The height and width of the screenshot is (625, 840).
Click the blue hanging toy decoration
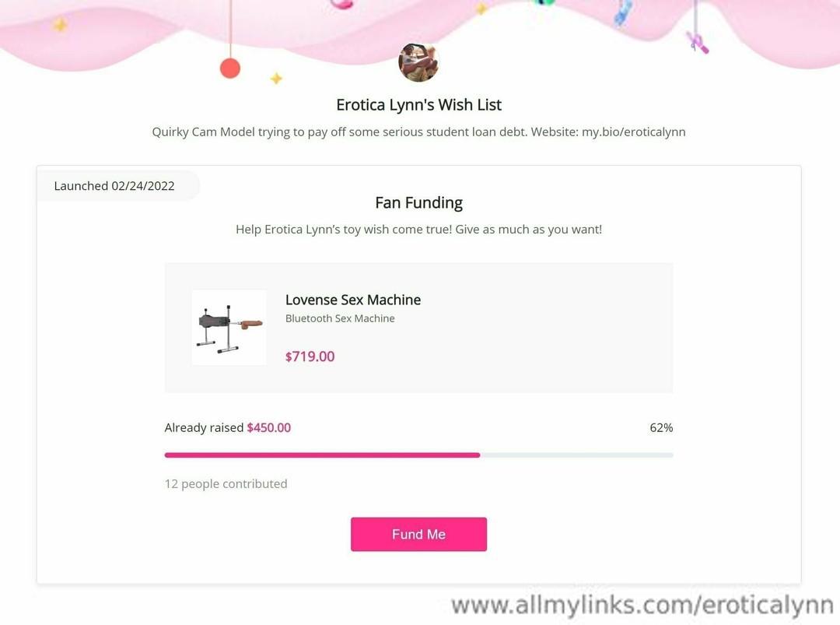[623, 13]
